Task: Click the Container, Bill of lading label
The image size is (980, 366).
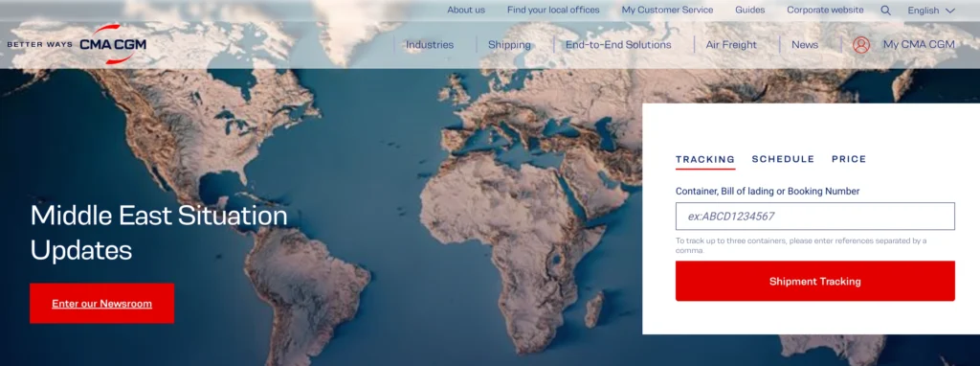Action: (x=768, y=191)
